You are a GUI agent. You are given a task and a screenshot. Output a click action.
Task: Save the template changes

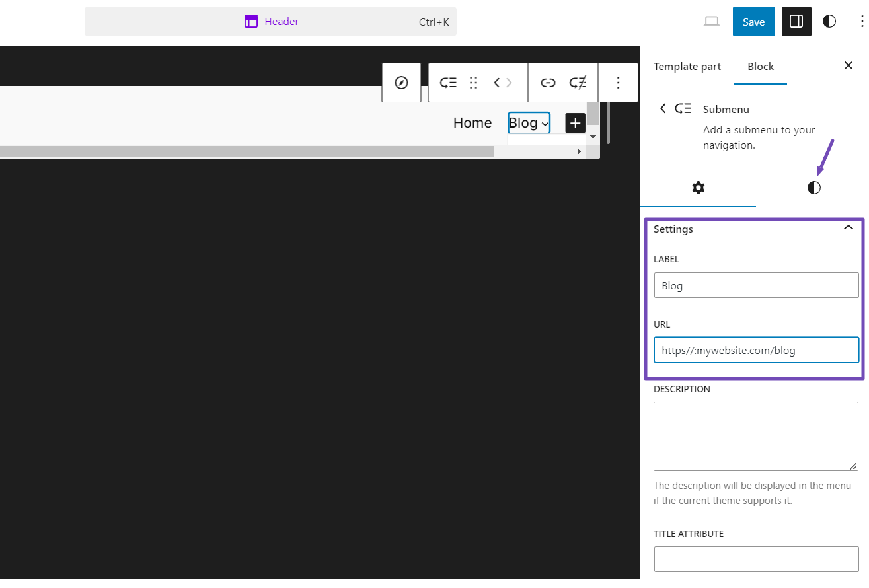(753, 22)
